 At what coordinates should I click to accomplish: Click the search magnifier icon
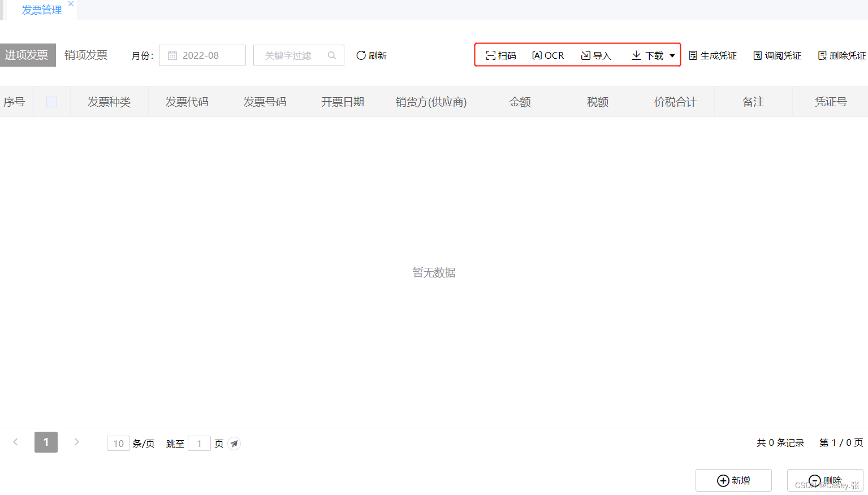pyautogui.click(x=332, y=55)
